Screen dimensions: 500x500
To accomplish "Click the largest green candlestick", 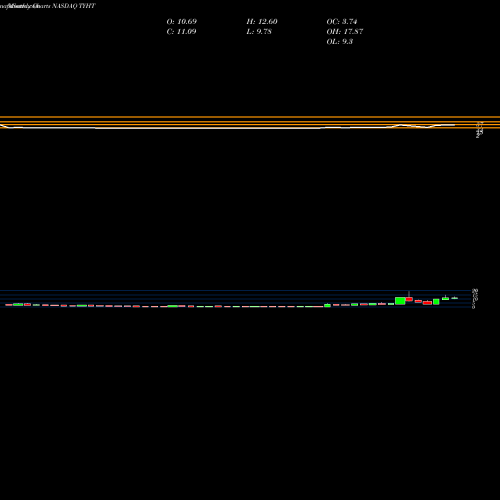I will 400,301.
